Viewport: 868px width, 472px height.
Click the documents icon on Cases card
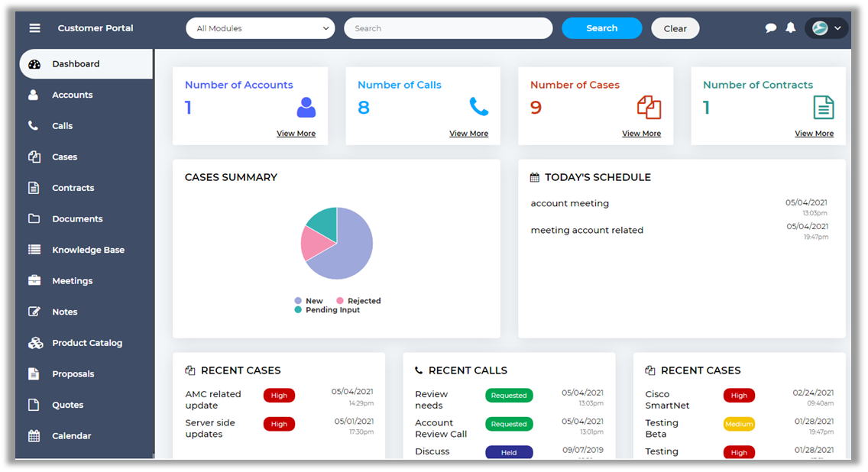coord(649,107)
